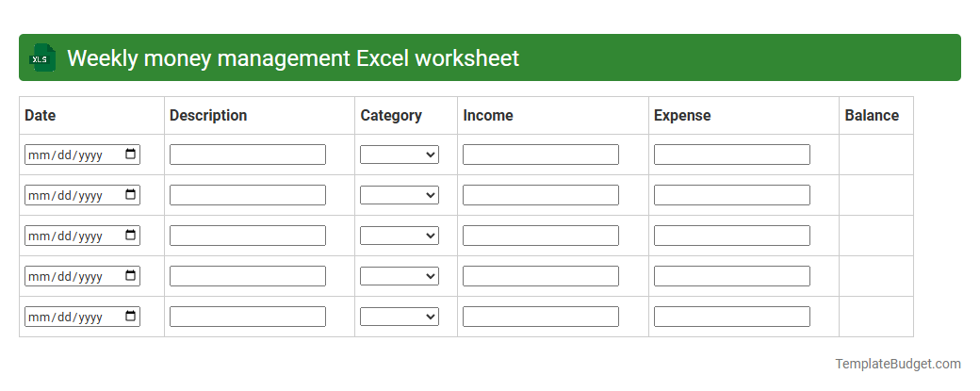The height and width of the screenshot is (391, 980).
Task: Open calendar picker in first row date field
Action: pos(131,155)
